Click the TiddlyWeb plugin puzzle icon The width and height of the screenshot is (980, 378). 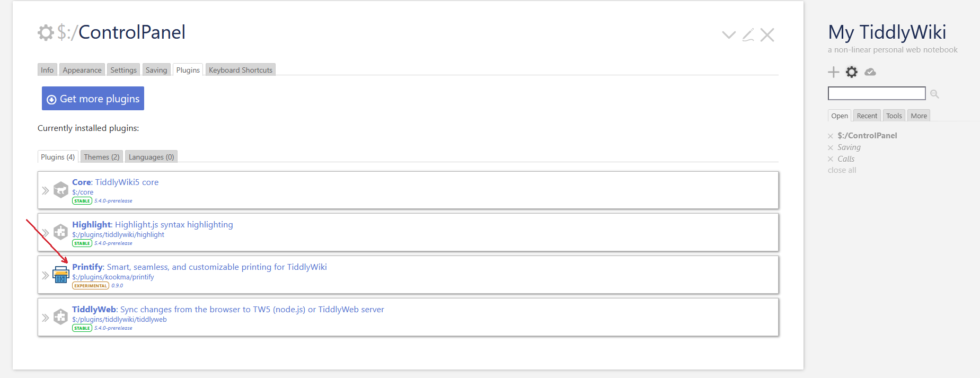(60, 317)
